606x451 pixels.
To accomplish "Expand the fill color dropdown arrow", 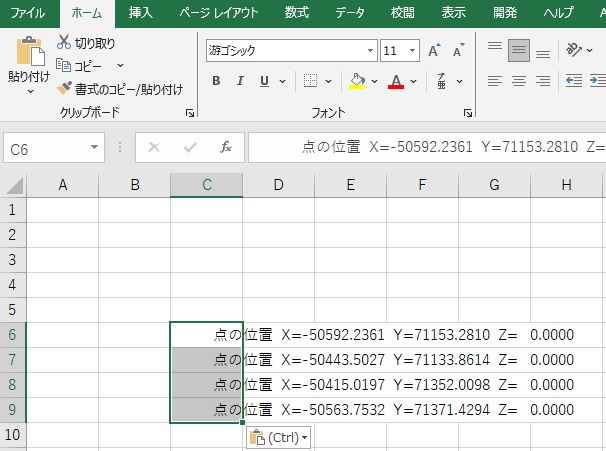I will [x=374, y=81].
